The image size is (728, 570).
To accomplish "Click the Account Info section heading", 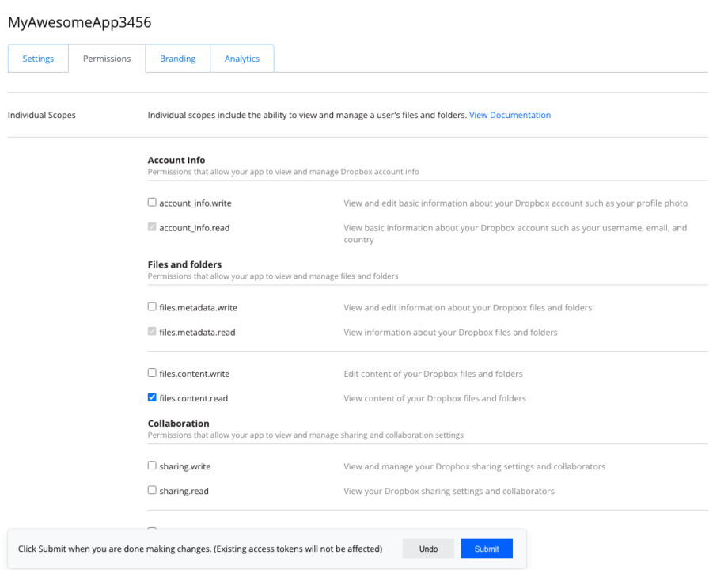I will [x=176, y=160].
